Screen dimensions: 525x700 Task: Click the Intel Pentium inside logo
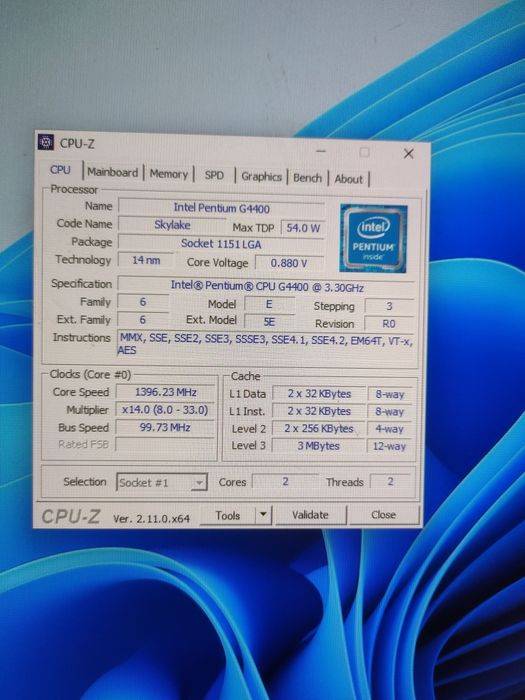point(373,238)
